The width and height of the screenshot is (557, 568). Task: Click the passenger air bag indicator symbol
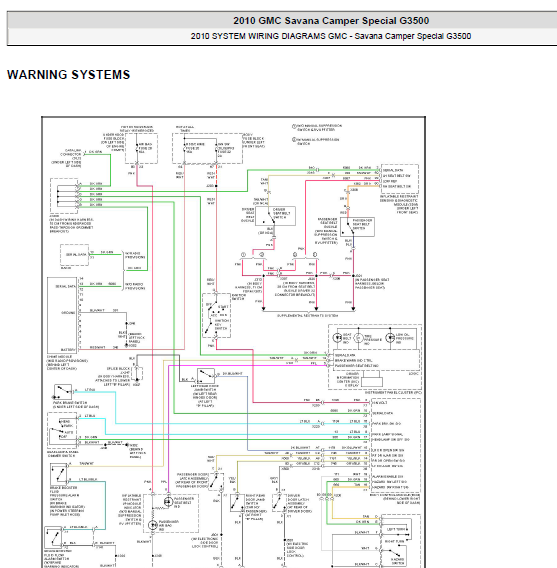153,525
